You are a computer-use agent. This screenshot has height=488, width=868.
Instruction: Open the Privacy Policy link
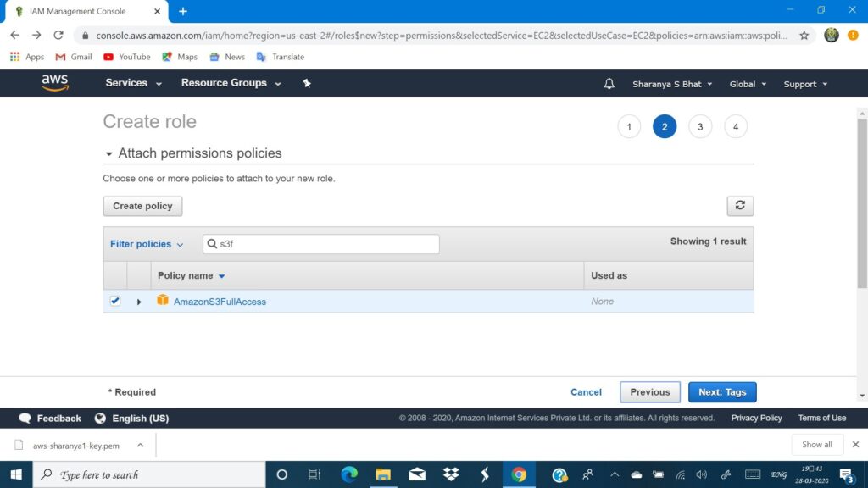tap(756, 418)
